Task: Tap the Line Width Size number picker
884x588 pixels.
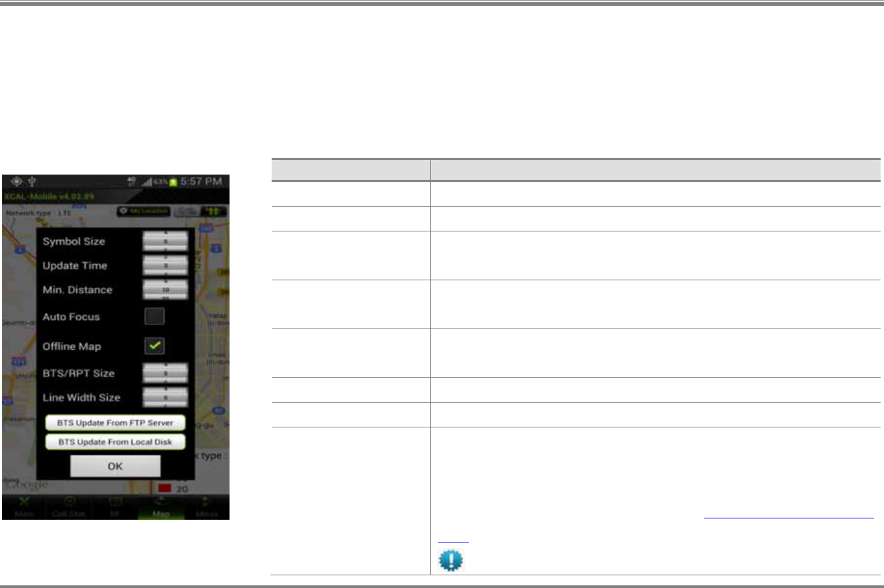Action: point(166,397)
